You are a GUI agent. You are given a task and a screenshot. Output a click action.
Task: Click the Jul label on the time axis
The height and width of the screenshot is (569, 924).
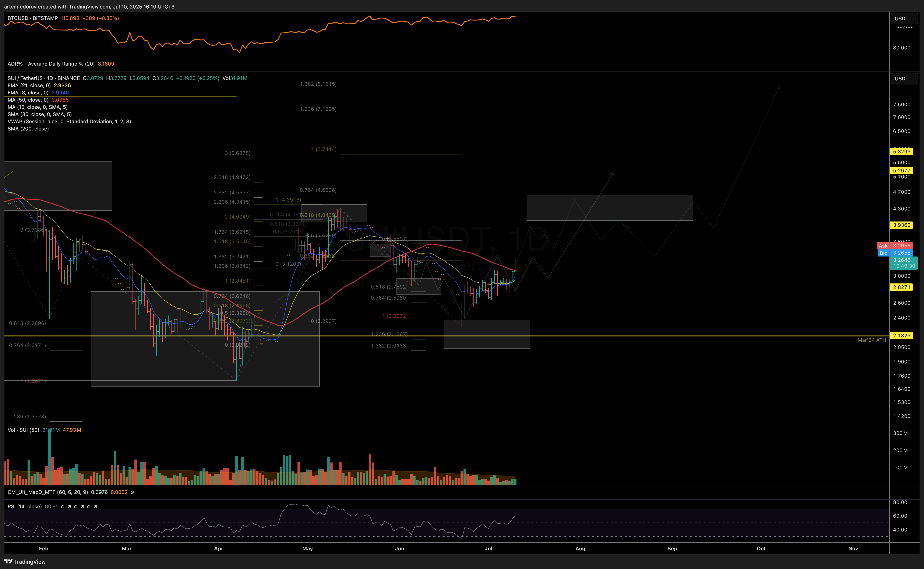click(488, 549)
